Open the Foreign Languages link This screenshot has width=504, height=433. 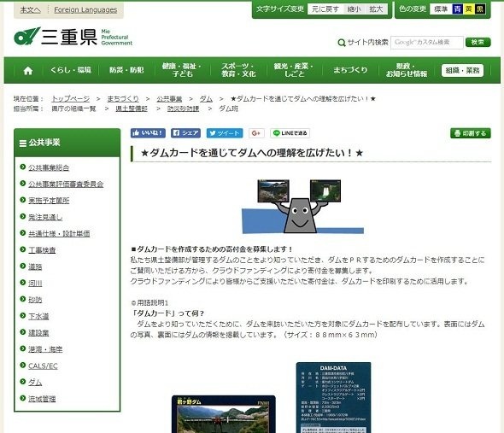coord(85,10)
